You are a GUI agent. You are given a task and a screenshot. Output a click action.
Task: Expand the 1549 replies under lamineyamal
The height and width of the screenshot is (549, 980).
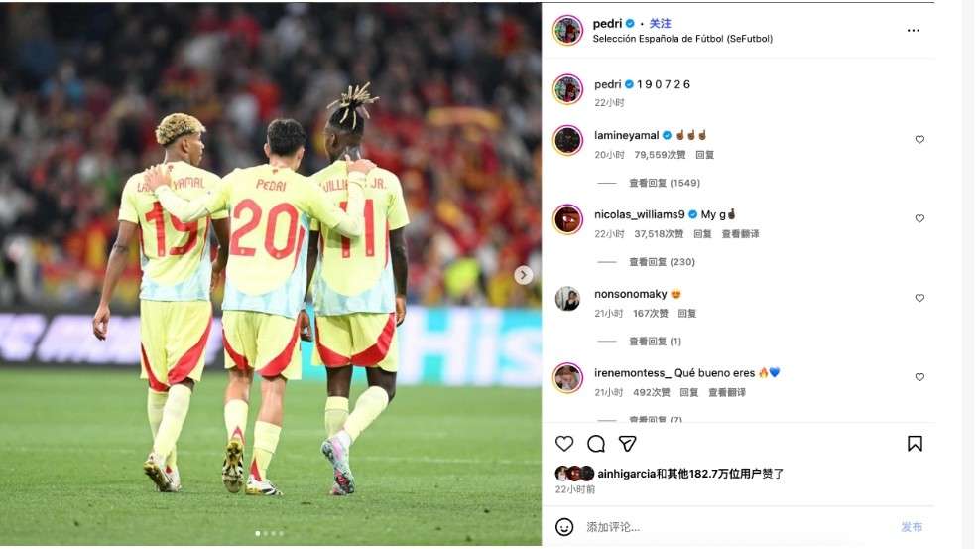(664, 183)
